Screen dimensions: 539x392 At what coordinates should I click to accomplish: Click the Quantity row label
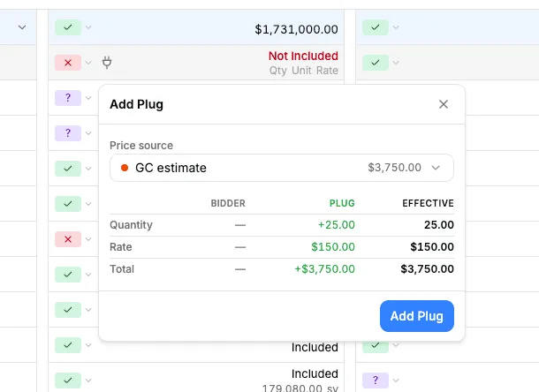coord(131,225)
